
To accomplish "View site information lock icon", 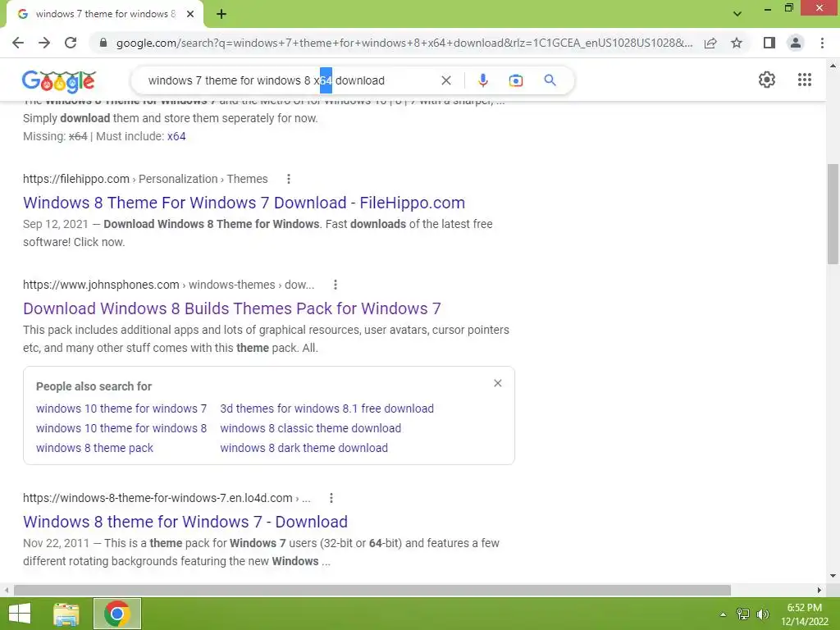I will point(103,43).
